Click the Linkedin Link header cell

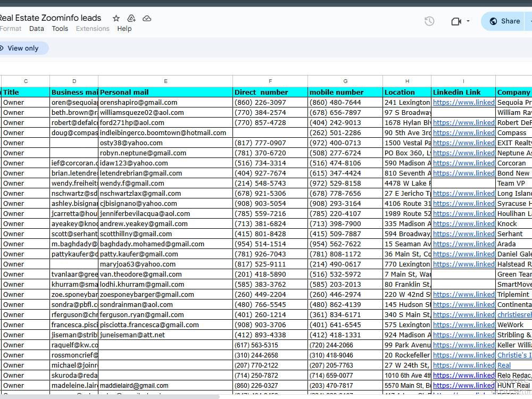[x=463, y=92]
